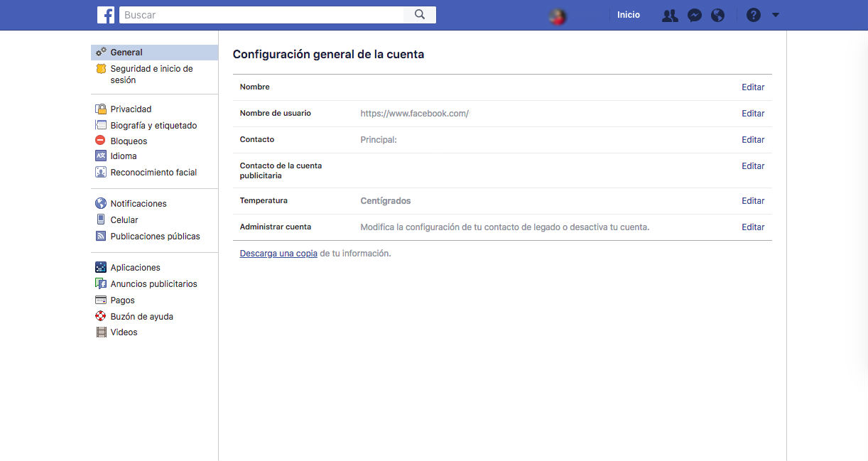The width and height of the screenshot is (868, 461).
Task: Edit the Administrar cuenta row
Action: tap(753, 227)
